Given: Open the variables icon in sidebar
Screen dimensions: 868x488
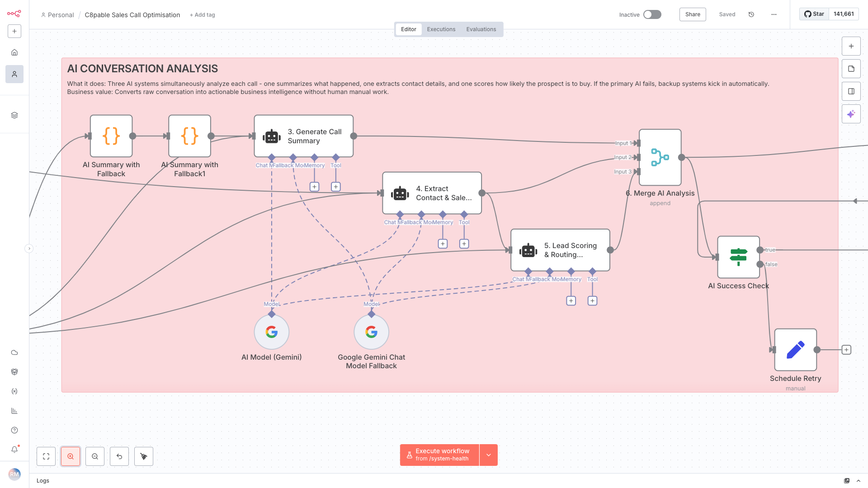Looking at the screenshot, I should click(x=14, y=391).
